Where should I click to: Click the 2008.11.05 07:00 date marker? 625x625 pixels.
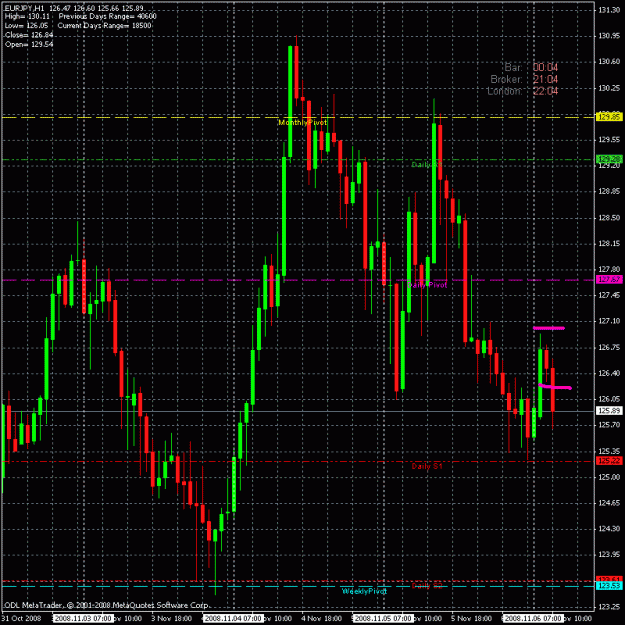coord(383,619)
